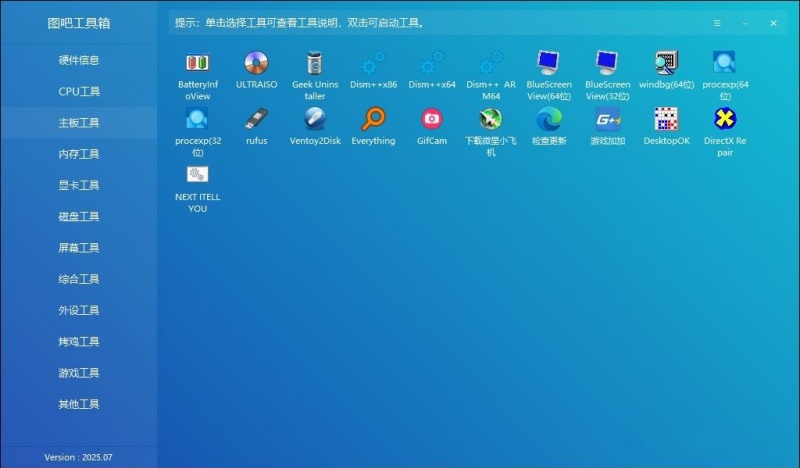This screenshot has width=800, height=468.
Task: Select the procexp(32位) icon
Action: (197, 118)
